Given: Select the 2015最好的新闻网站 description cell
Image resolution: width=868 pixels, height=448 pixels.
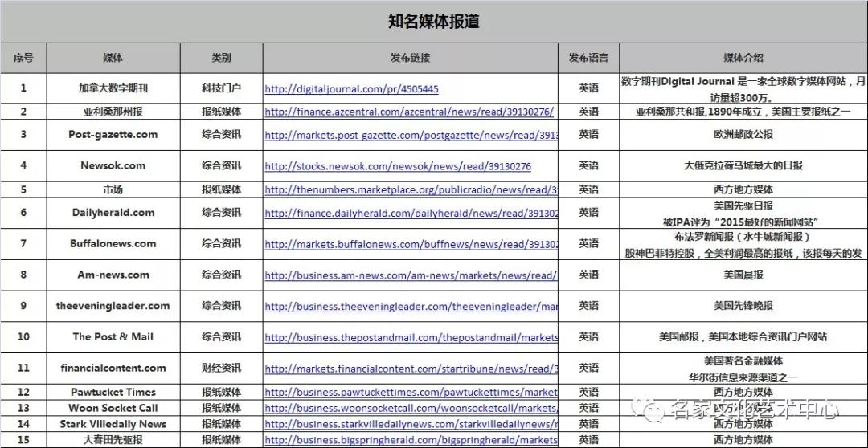Looking at the screenshot, I should [743, 213].
